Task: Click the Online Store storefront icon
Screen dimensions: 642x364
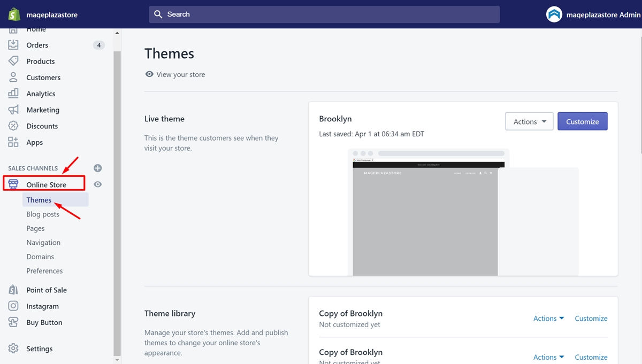Action: pos(13,184)
